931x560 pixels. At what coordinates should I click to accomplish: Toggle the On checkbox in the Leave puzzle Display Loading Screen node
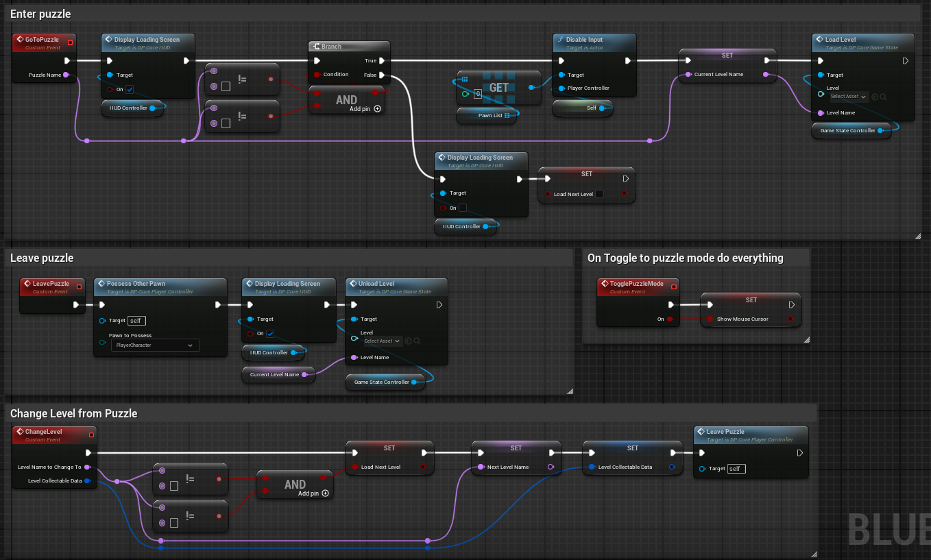(x=270, y=334)
